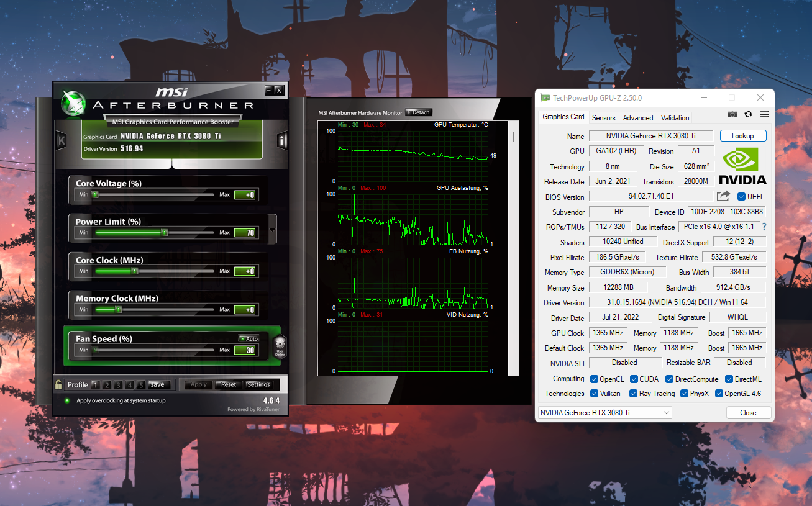Click the Memory Type GDDR6X (Micron) field
Screen dimensions: 812x506
pyautogui.click(x=627, y=273)
